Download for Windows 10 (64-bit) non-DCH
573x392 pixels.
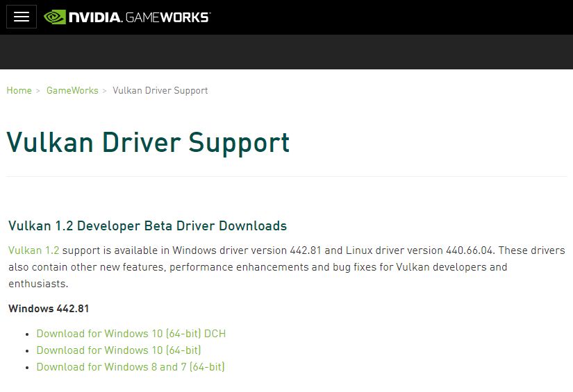119,350
